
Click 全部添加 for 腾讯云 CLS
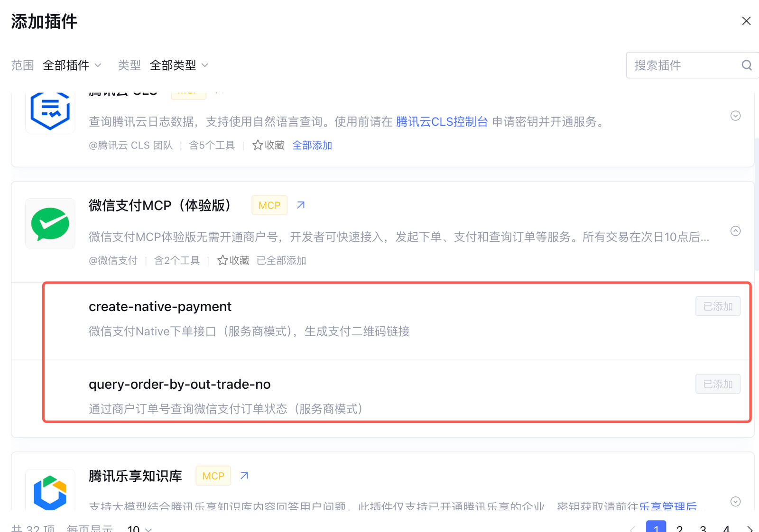pos(312,145)
